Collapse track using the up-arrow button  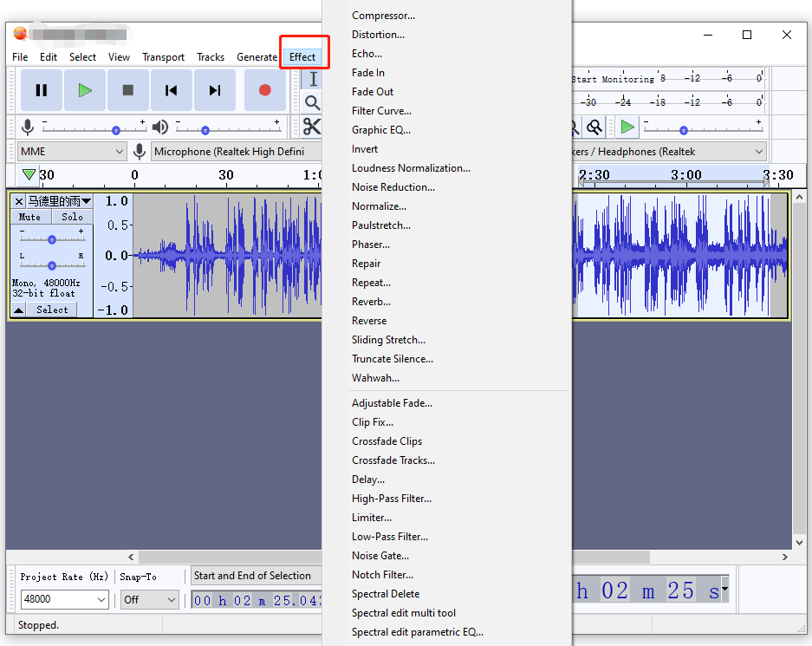(19, 310)
